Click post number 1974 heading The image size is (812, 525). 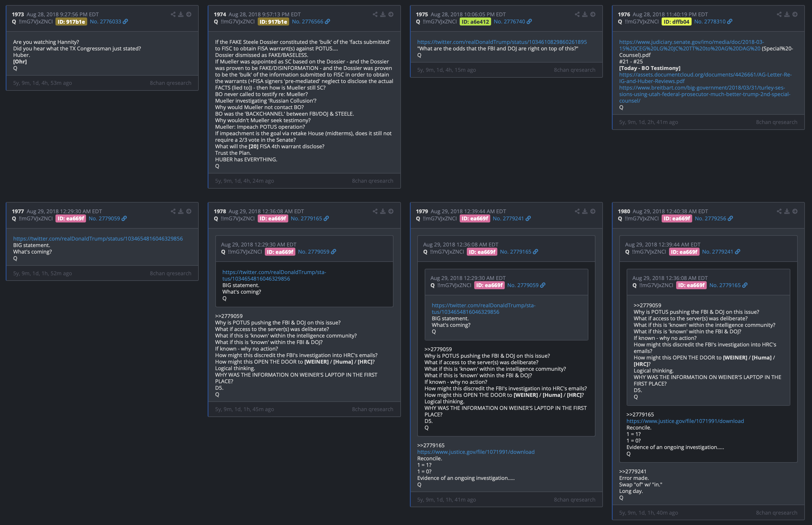[x=220, y=14]
